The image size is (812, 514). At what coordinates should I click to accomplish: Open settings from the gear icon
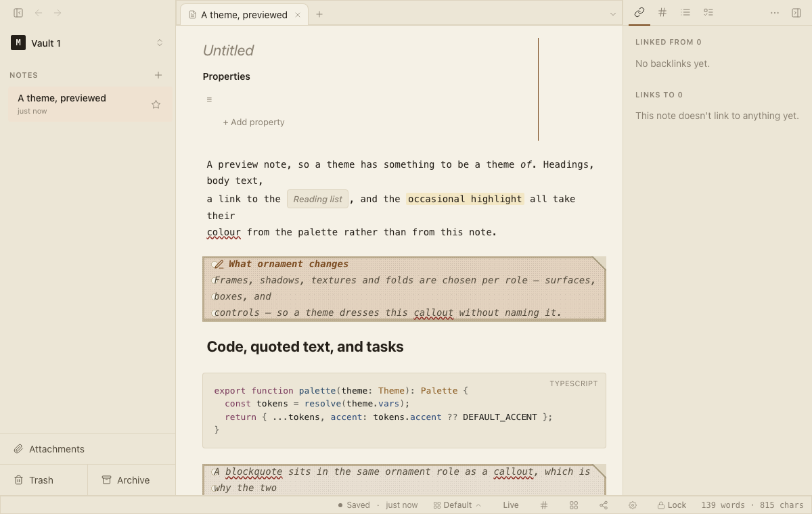click(x=633, y=505)
